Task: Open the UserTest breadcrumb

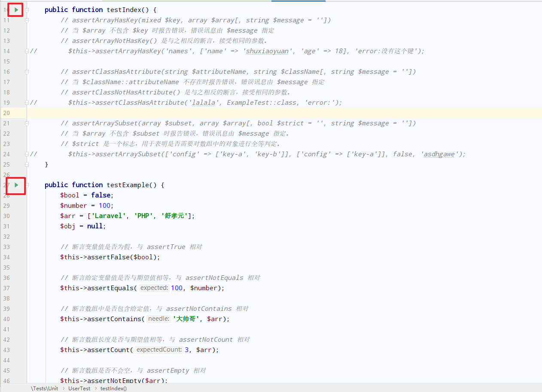Action: point(79,388)
